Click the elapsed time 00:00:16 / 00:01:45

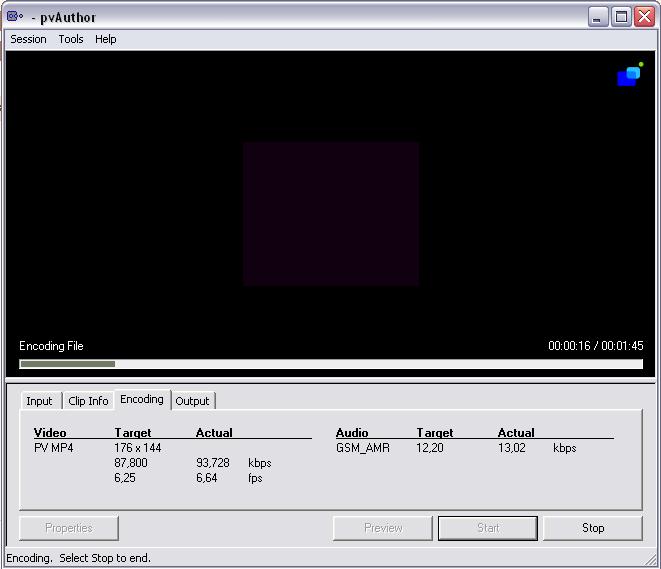(596, 346)
